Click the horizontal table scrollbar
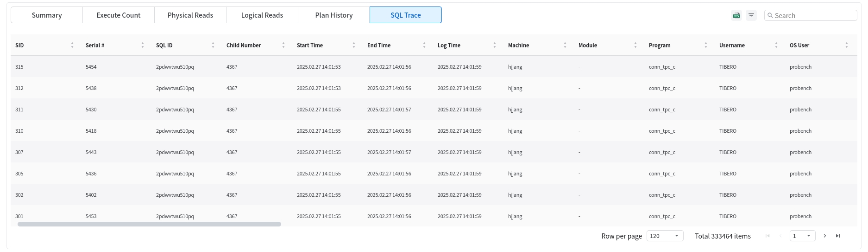The width and height of the screenshot is (868, 252). click(149, 224)
